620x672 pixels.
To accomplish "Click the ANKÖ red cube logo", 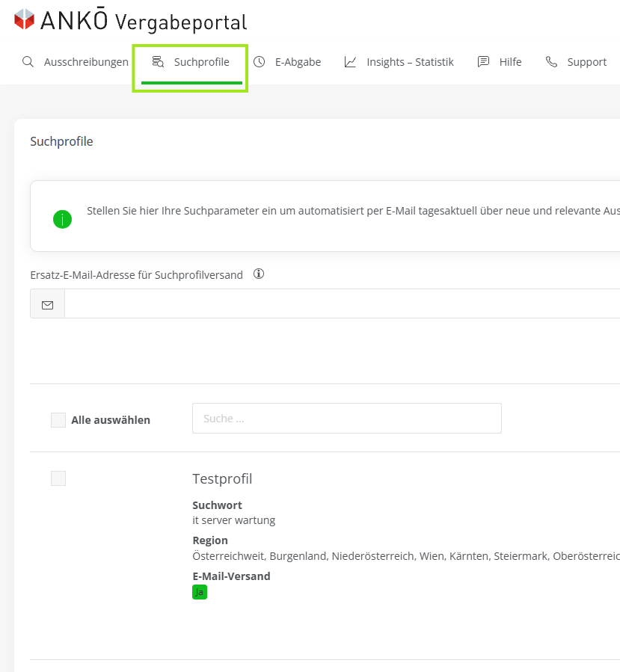I will [x=24, y=19].
